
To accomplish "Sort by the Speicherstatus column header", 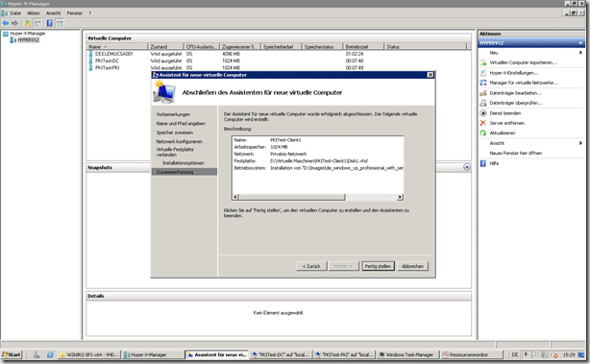I will coord(323,47).
